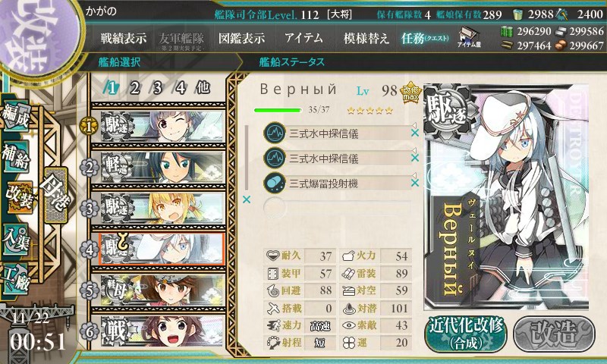Screen dimensions: 607x364
Task: Remove first 三式水中探信儀 with its X
Action: 414,133
